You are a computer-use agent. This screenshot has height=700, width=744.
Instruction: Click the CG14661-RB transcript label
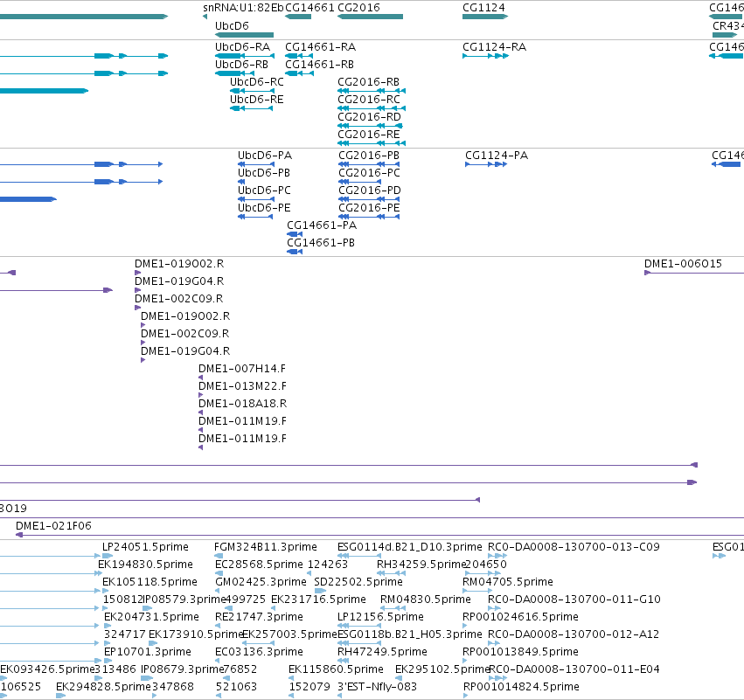pos(319,65)
